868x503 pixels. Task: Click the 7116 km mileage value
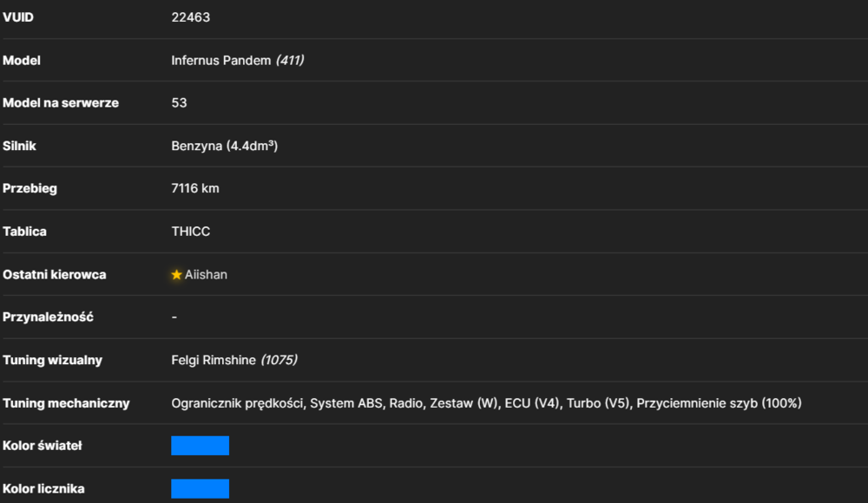[x=194, y=189]
